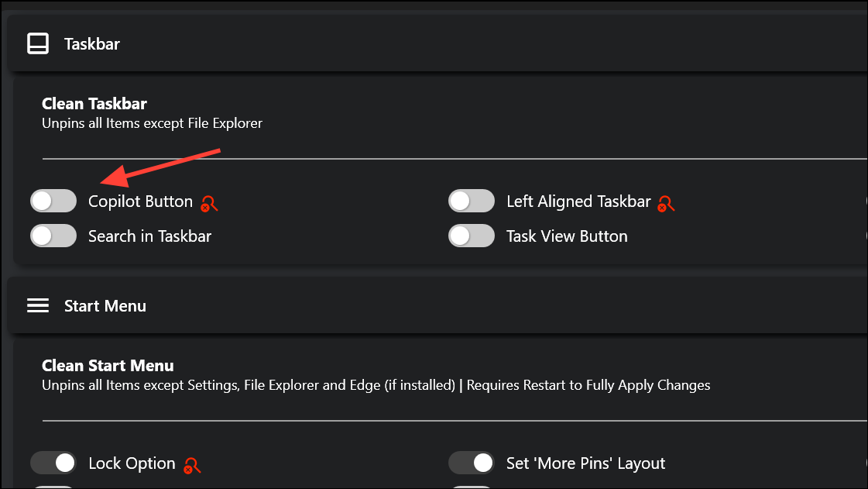Click the Copilot Button text label

[x=141, y=201]
